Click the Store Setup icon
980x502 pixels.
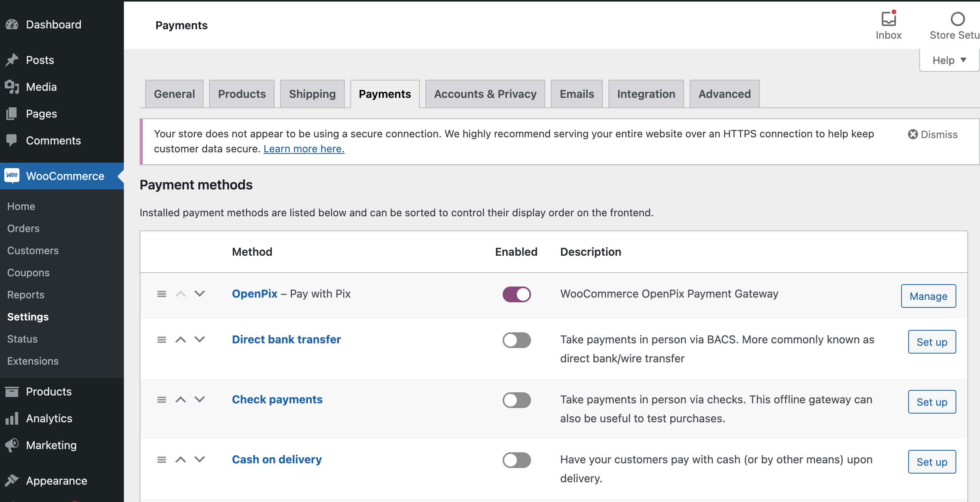(958, 19)
